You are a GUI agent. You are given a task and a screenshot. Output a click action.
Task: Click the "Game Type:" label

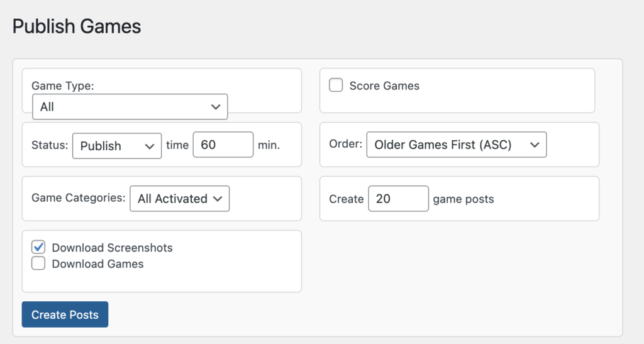[x=62, y=86]
